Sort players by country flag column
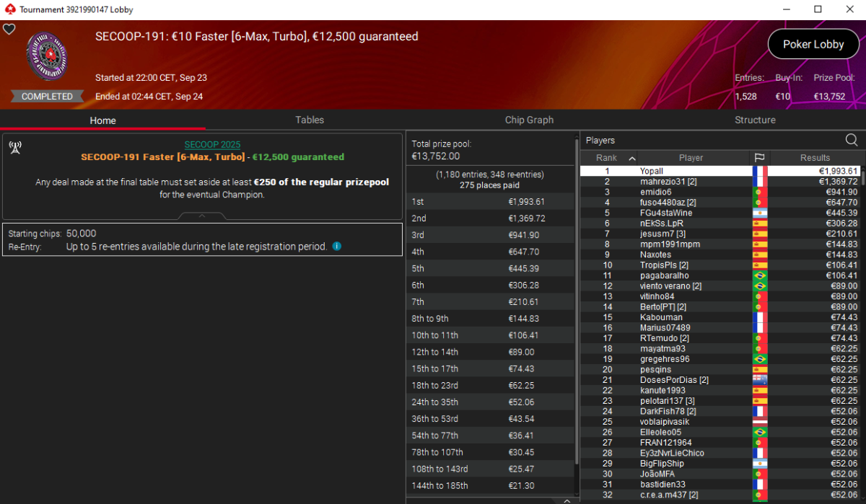This screenshot has width=866, height=504. (x=759, y=158)
